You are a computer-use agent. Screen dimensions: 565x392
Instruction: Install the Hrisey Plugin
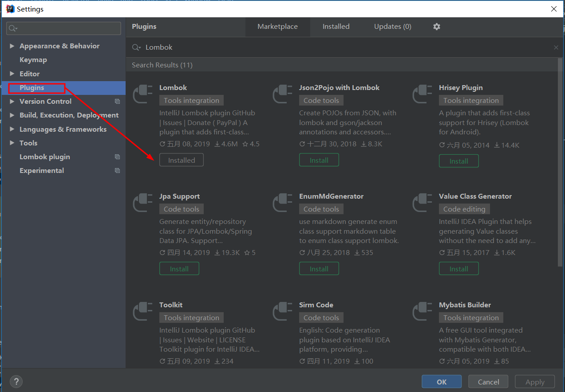point(459,161)
